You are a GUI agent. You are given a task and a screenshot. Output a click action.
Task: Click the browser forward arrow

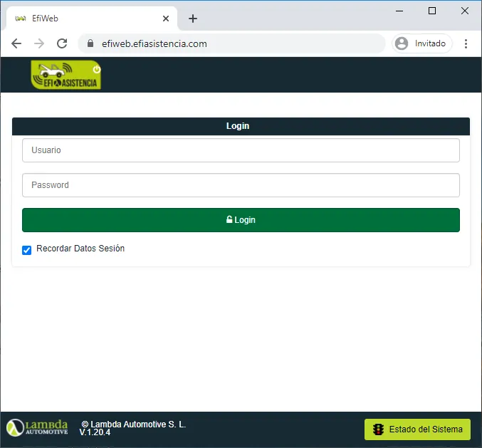[x=39, y=43]
